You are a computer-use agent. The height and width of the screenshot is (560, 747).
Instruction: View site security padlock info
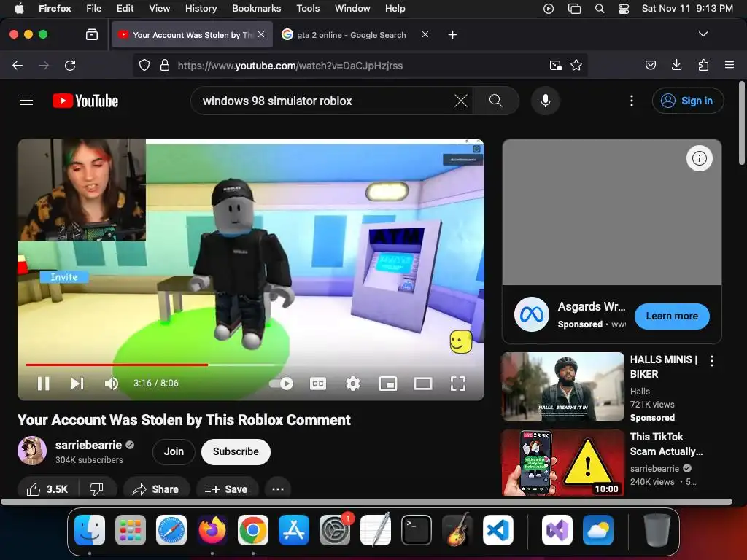165,65
